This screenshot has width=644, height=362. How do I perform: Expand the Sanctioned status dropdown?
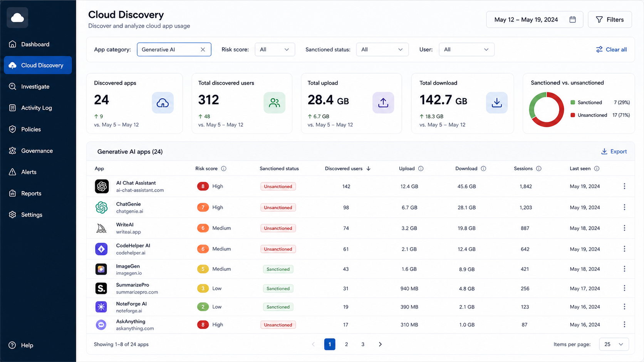[382, 50]
